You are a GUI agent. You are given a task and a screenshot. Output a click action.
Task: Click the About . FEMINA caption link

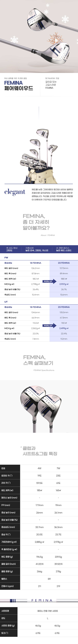click(48, 235)
